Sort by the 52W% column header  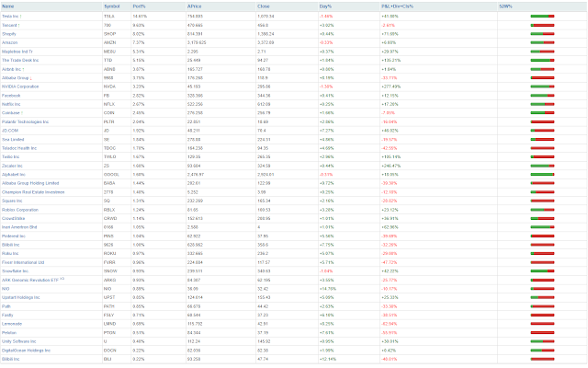pyautogui.click(x=505, y=6)
